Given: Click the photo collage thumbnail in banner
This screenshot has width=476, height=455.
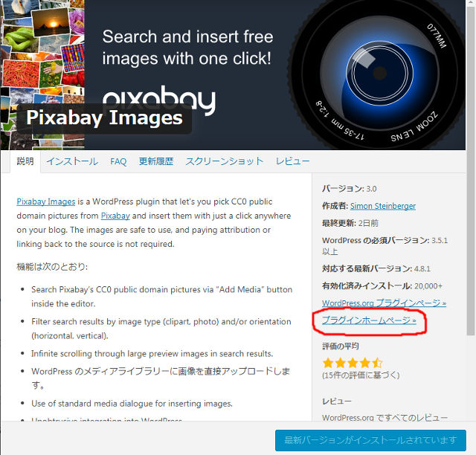Looking at the screenshot, I should tap(42, 74).
